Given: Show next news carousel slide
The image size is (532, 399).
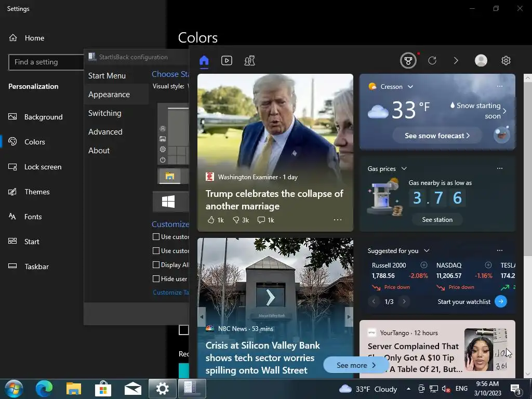Looking at the screenshot, I should pyautogui.click(x=349, y=317).
